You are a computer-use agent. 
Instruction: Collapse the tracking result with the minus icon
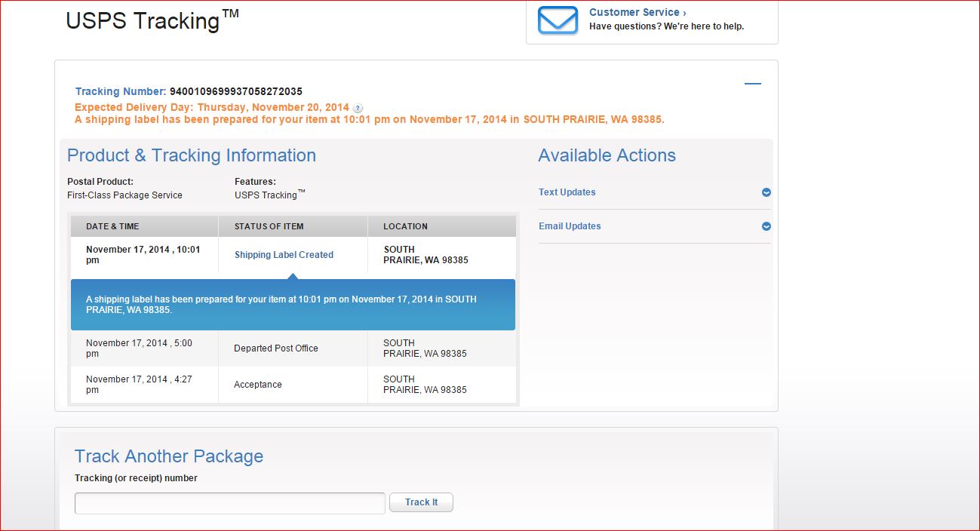point(752,84)
